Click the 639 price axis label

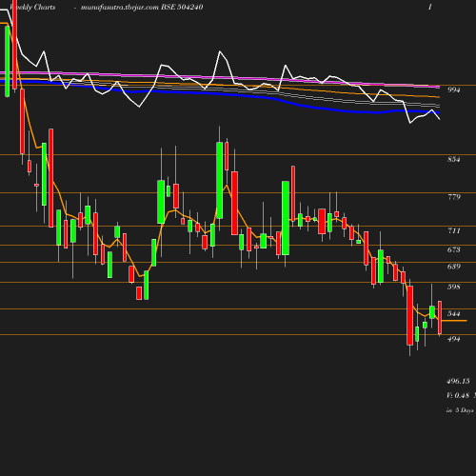[453, 267]
